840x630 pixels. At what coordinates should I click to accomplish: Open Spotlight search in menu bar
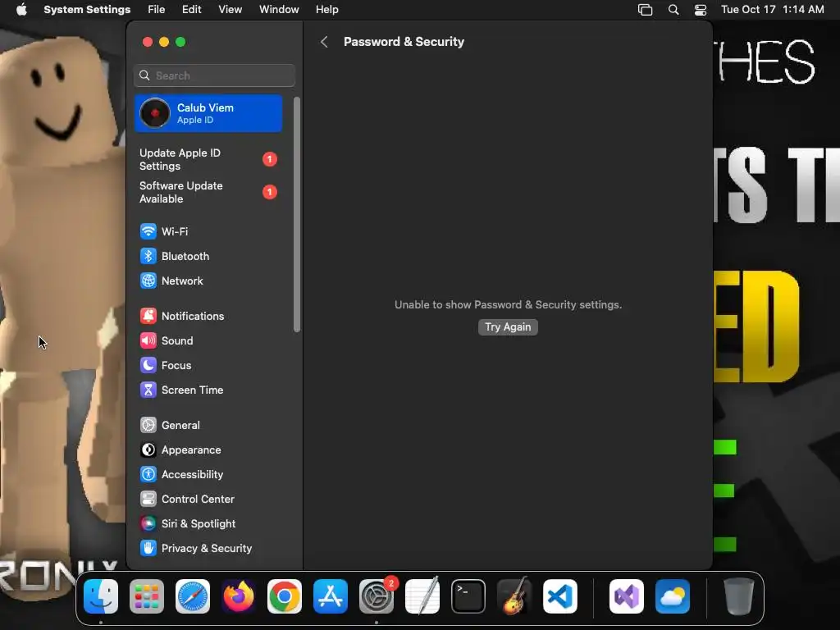point(673,10)
